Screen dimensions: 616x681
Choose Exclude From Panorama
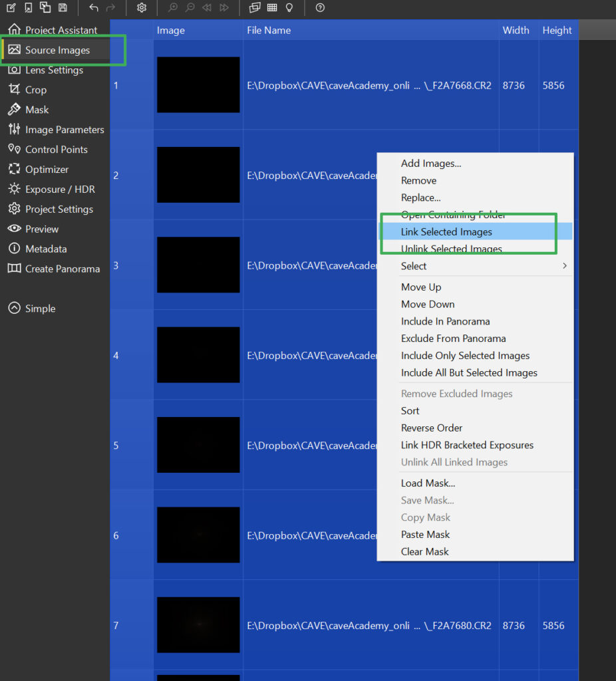pyautogui.click(x=475, y=339)
